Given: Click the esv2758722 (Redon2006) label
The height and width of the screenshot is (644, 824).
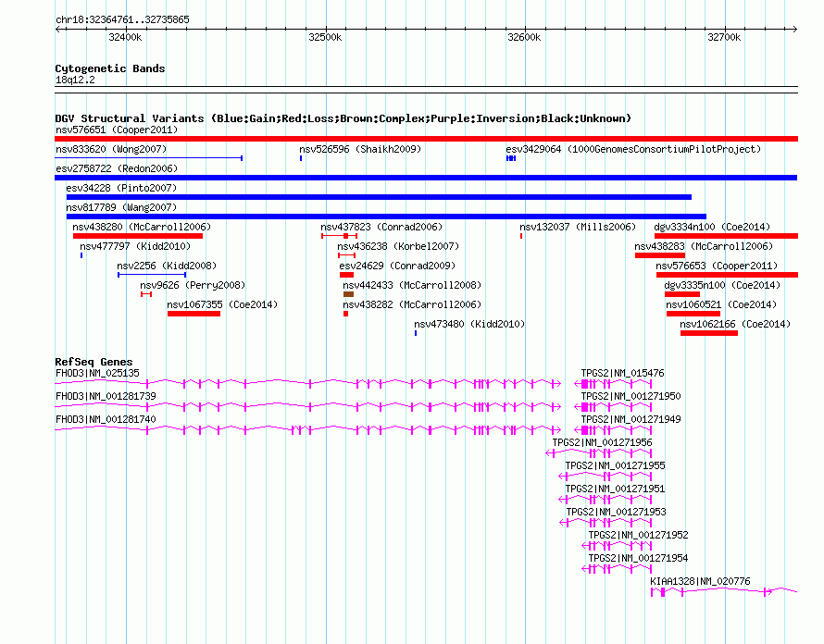Looking at the screenshot, I should click(x=117, y=168).
